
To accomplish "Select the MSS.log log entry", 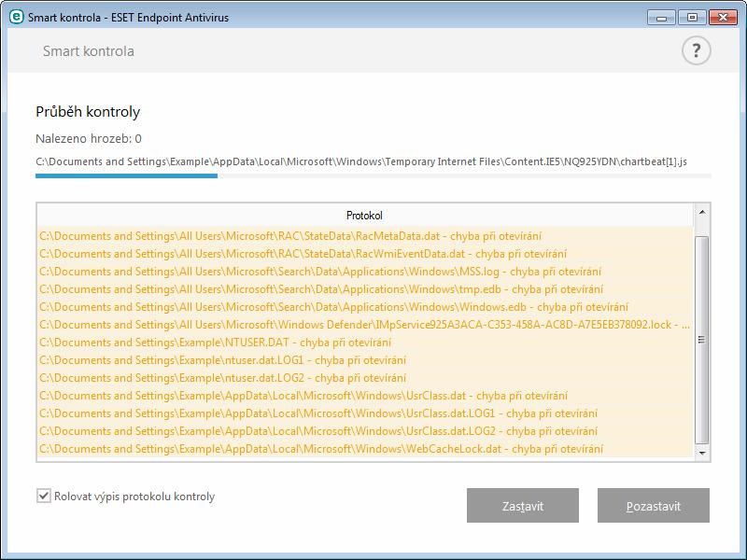I will tap(365, 272).
